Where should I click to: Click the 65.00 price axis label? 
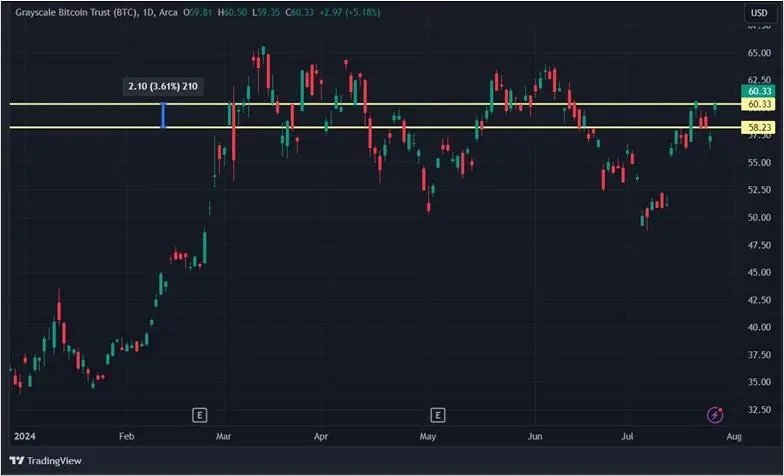[759, 53]
